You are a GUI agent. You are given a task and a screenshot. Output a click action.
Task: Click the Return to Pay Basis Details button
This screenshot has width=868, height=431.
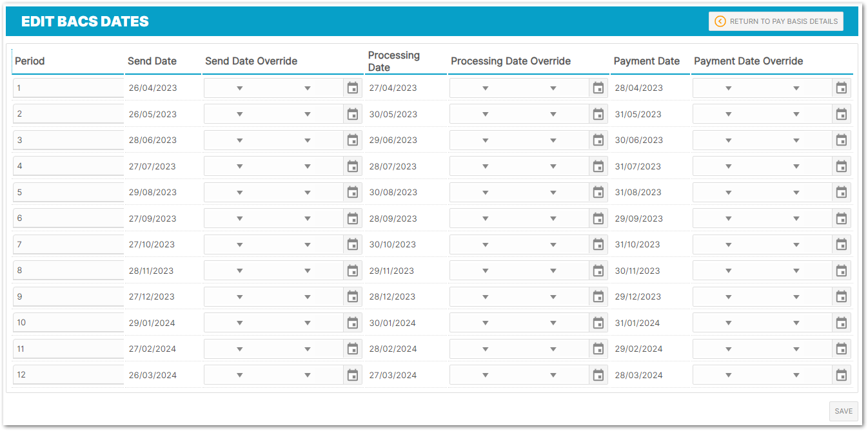(776, 21)
